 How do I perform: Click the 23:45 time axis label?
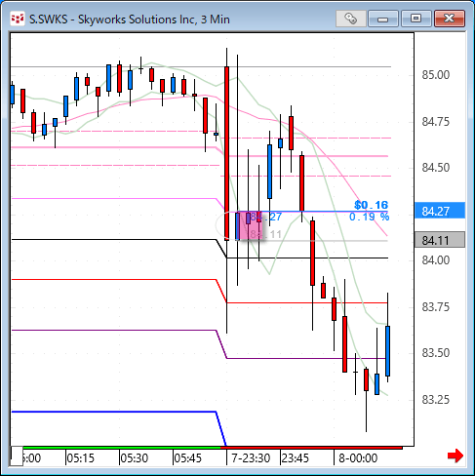tap(296, 458)
